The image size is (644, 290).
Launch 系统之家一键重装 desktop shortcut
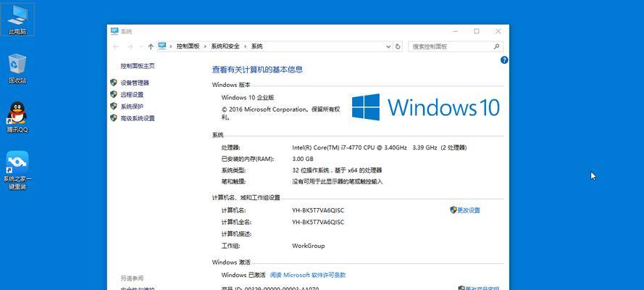click(17, 170)
